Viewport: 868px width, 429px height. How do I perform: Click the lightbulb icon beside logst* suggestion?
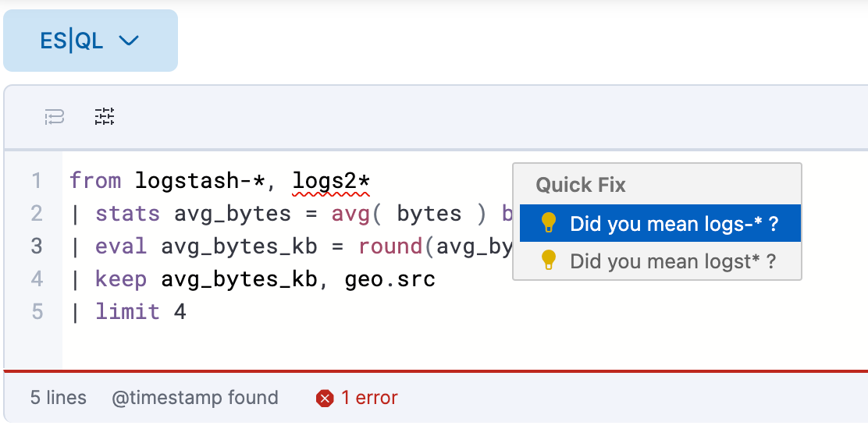(549, 261)
